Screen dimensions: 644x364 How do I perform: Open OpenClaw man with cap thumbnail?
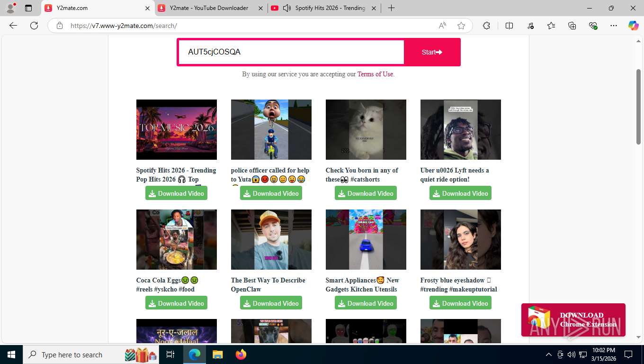(x=271, y=239)
